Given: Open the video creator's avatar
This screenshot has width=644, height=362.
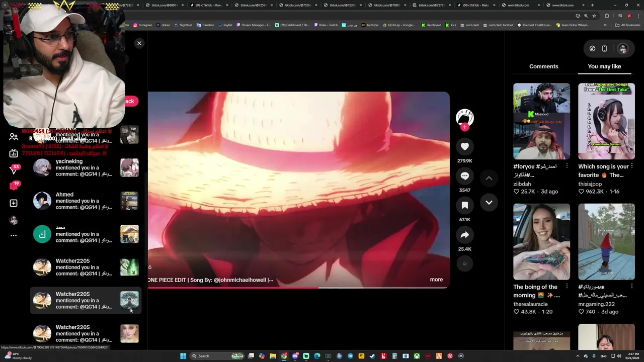Looking at the screenshot, I should pyautogui.click(x=464, y=117).
